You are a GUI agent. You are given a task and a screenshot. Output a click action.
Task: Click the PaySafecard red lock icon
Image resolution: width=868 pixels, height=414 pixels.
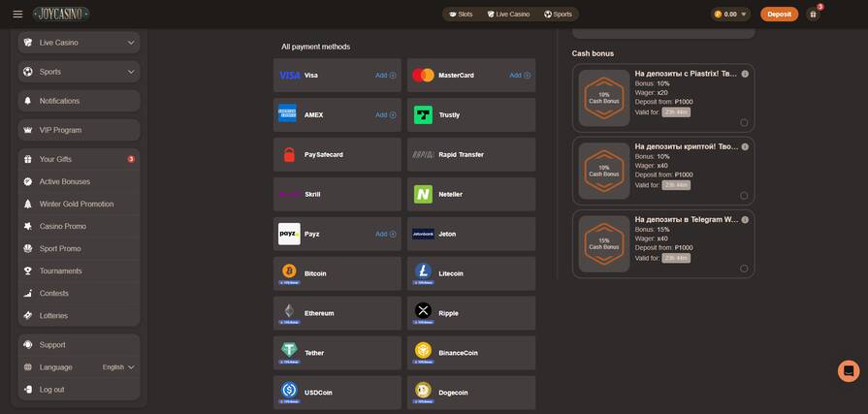click(289, 154)
